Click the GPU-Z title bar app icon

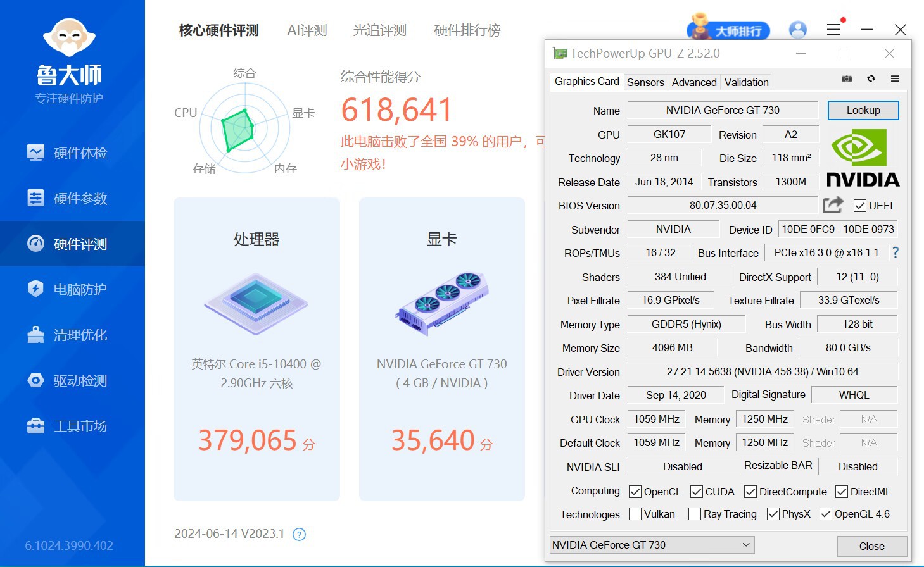point(560,54)
